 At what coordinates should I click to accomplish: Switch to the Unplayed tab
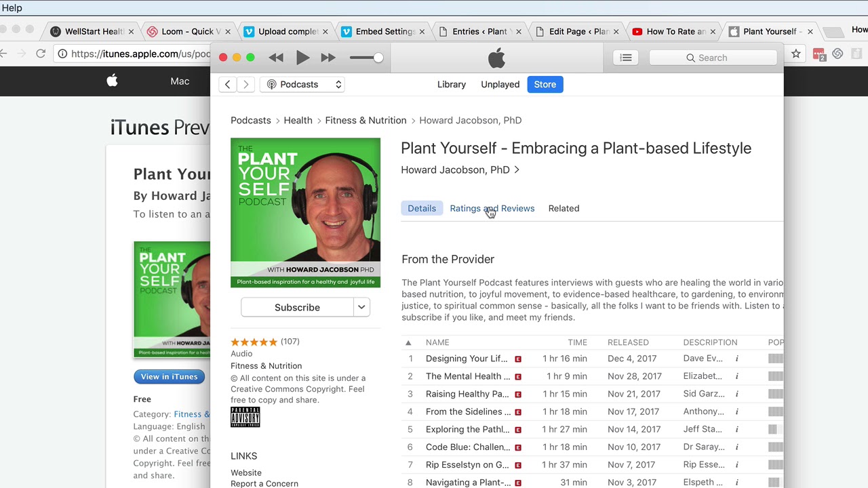pyautogui.click(x=500, y=84)
